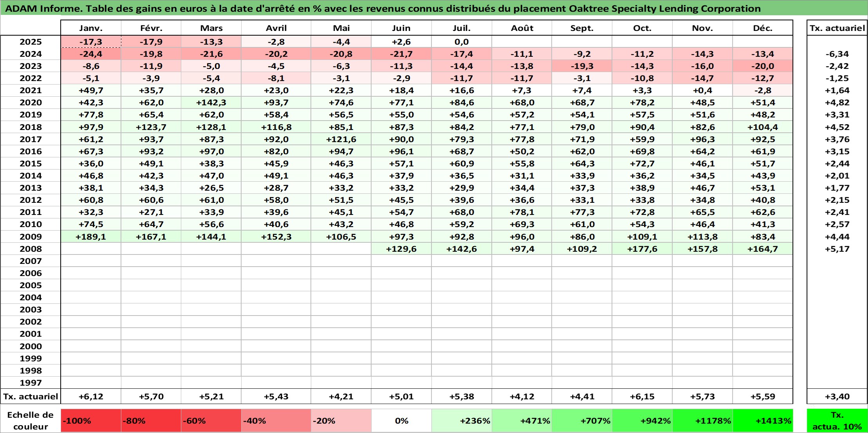Click the Mai column header
The image size is (868, 433).
341,28
